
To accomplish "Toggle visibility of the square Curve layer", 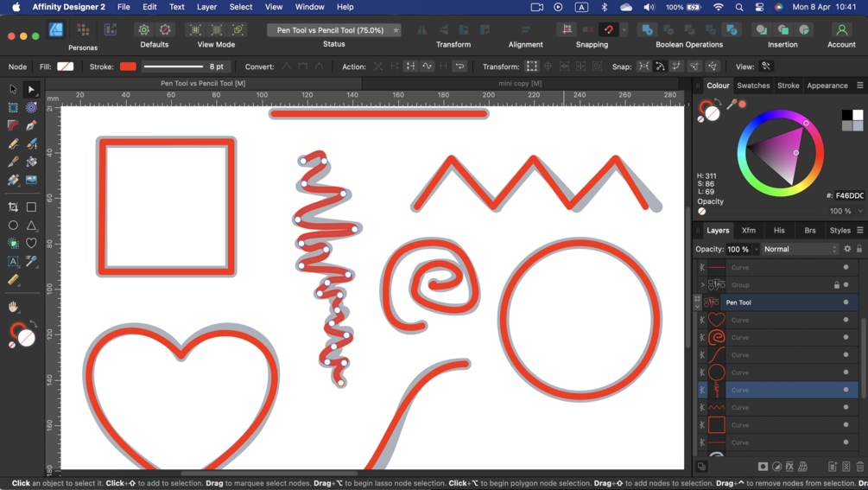I will (846, 424).
